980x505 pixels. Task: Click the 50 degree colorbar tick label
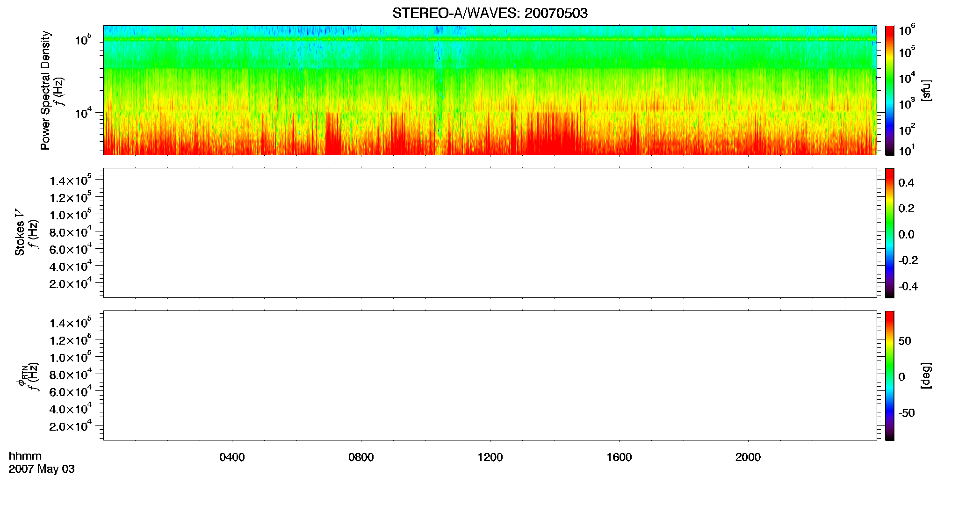(x=904, y=341)
